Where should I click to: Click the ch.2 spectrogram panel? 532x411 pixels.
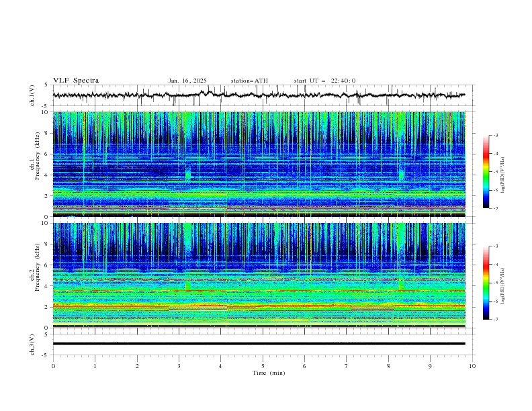(x=259, y=275)
